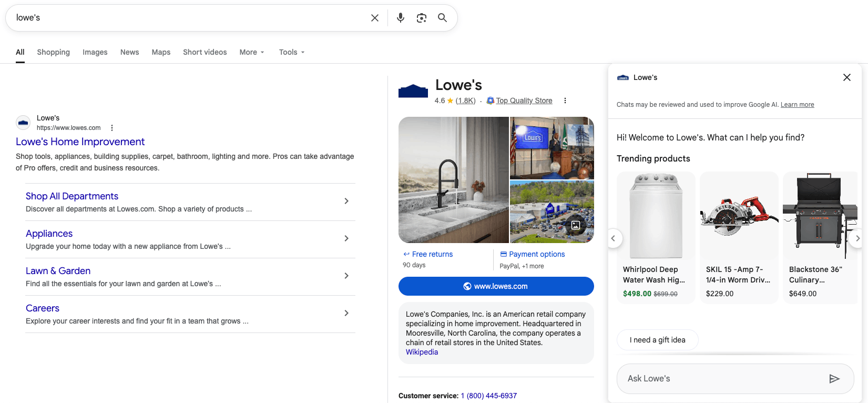Open the Whirlpool Deep Water Wash washer card
Viewport: 868px width, 403px height.
click(656, 238)
